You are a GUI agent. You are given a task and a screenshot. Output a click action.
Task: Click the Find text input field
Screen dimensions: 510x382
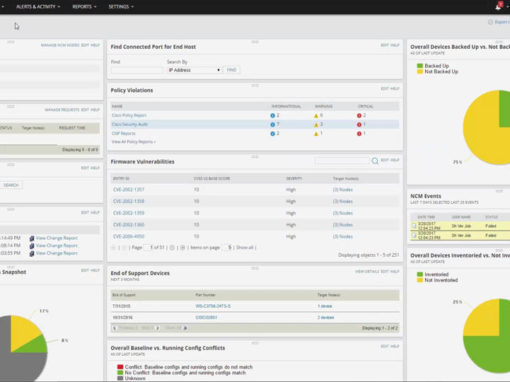click(x=137, y=70)
